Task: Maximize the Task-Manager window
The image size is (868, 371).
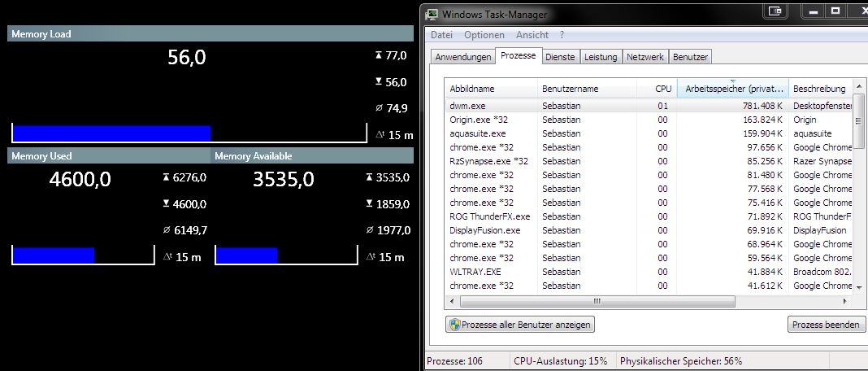Action: 835,11
